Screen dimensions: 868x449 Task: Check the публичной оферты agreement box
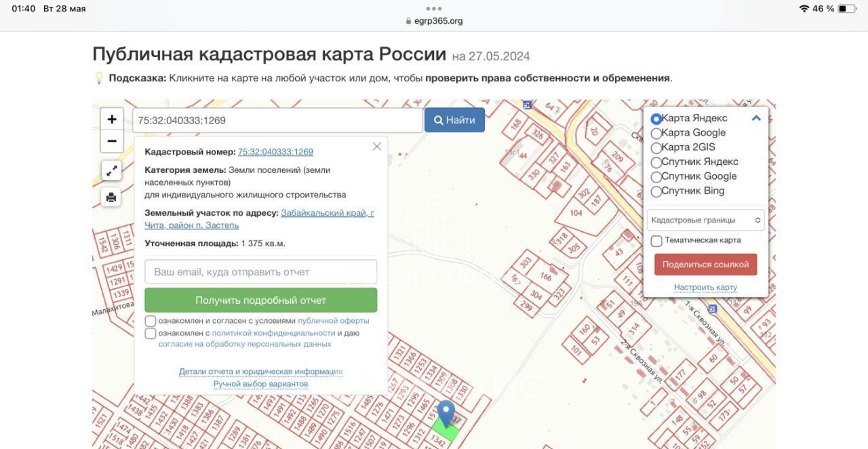pos(151,321)
